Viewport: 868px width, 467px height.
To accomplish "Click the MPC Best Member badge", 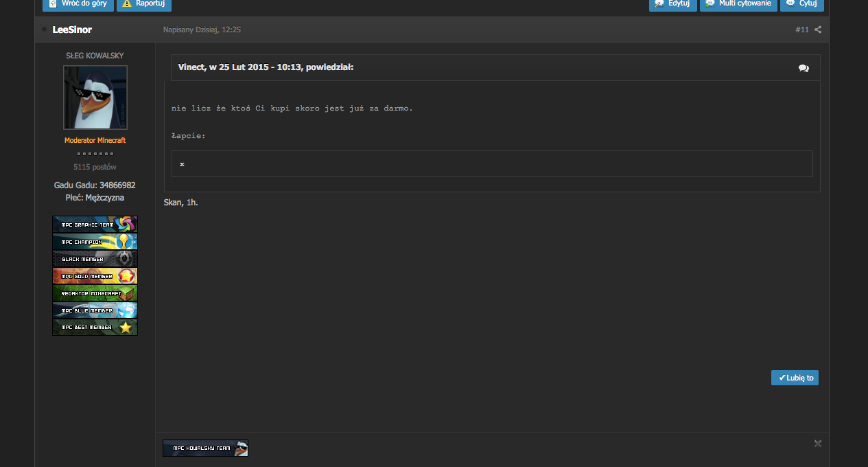I will click(95, 328).
